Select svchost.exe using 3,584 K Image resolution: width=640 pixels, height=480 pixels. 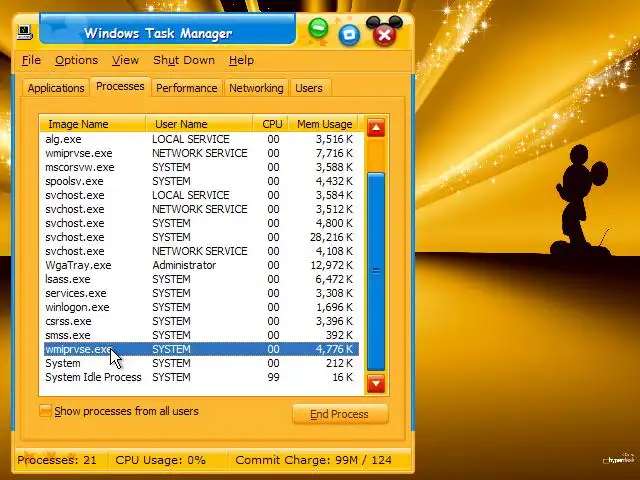pos(201,195)
